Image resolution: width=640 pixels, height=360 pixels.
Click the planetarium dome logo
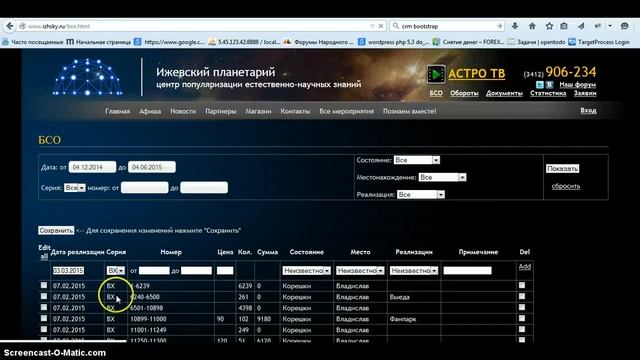(x=87, y=77)
